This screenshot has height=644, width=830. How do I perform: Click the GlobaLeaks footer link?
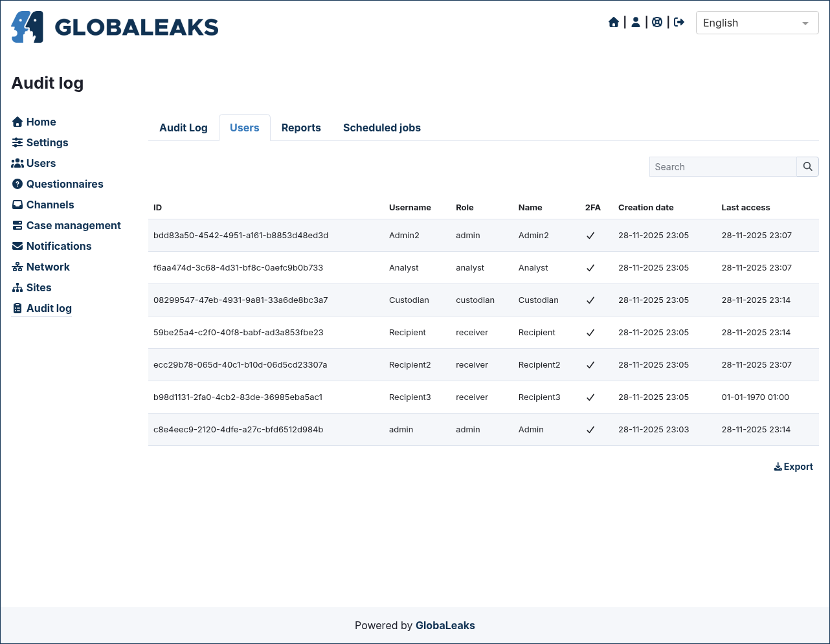(x=445, y=625)
